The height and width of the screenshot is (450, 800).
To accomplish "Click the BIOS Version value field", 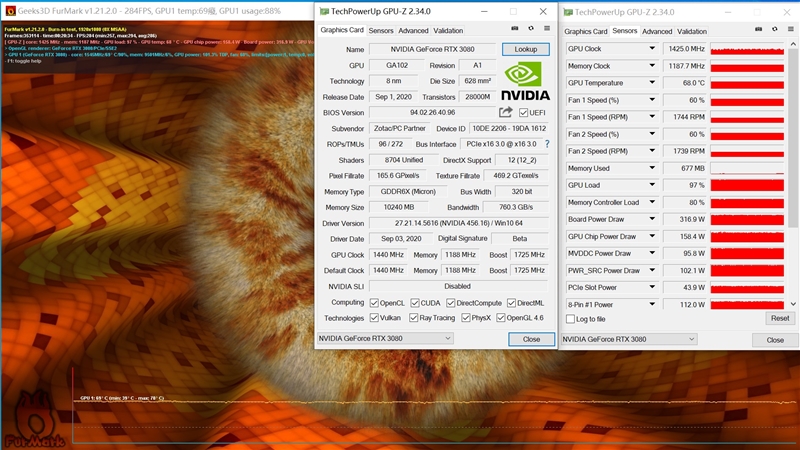I will click(432, 112).
